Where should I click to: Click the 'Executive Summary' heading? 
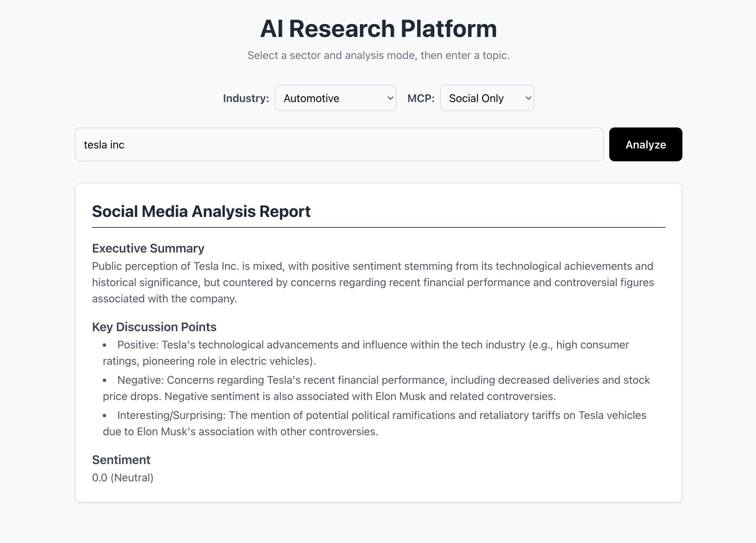148,248
